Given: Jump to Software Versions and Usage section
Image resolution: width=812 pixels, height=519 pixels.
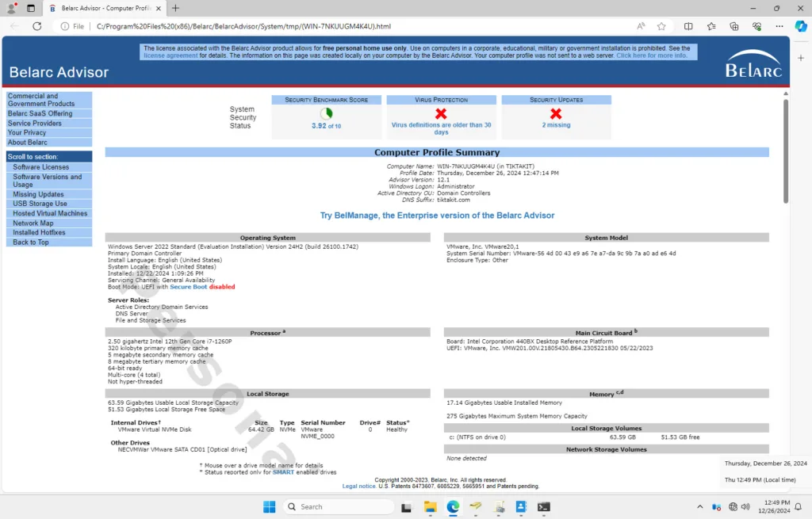Looking at the screenshot, I should tap(49, 181).
